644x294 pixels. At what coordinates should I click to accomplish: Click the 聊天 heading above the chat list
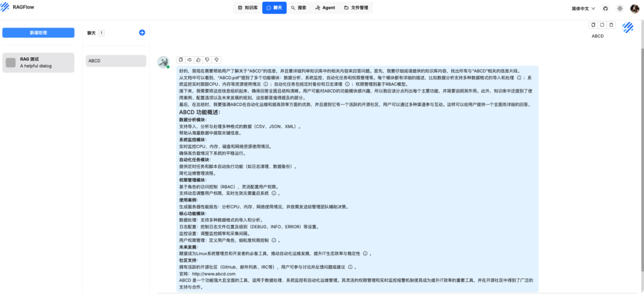(x=91, y=33)
